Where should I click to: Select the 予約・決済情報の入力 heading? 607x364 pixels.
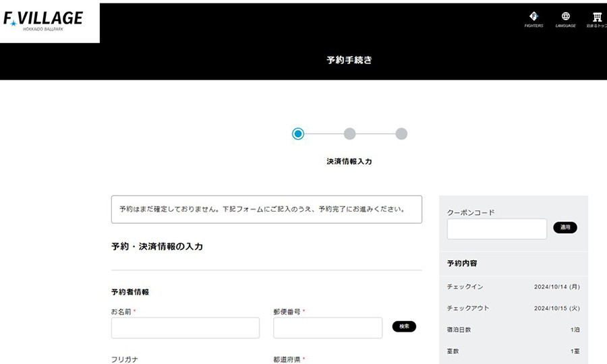click(157, 247)
